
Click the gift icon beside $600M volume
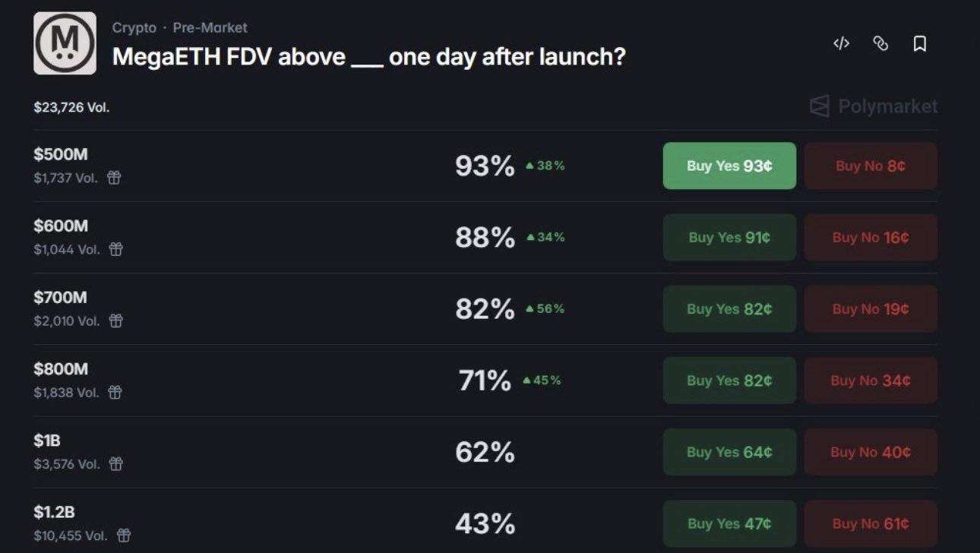click(115, 249)
